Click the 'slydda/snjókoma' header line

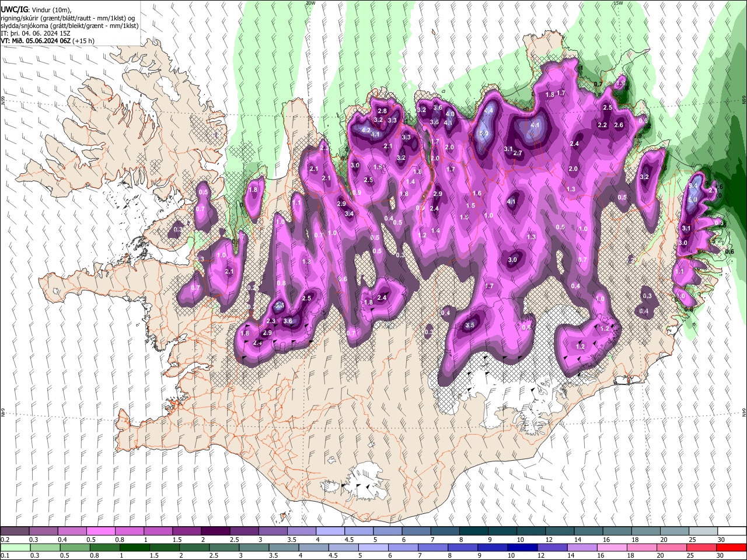pos(70,26)
